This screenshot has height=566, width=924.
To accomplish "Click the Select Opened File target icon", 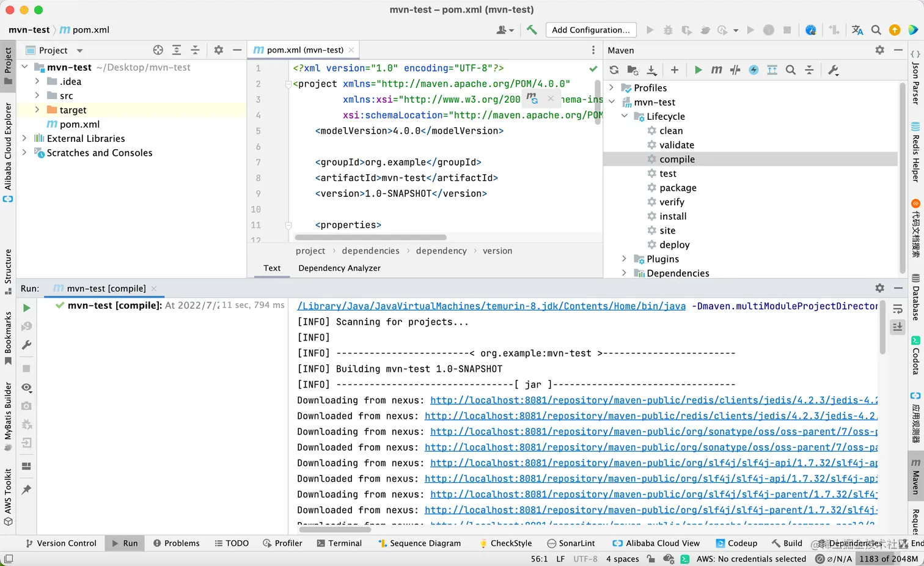I will pos(158,50).
